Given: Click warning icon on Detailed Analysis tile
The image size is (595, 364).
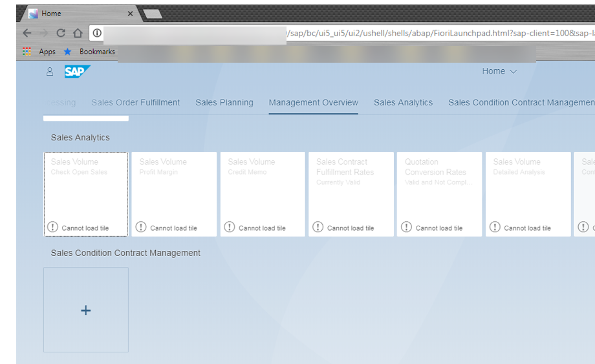Looking at the screenshot, I should [495, 227].
